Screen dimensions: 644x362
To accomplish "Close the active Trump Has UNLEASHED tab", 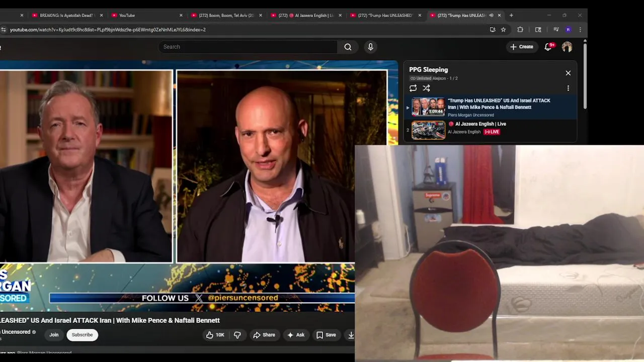I will (499, 15).
